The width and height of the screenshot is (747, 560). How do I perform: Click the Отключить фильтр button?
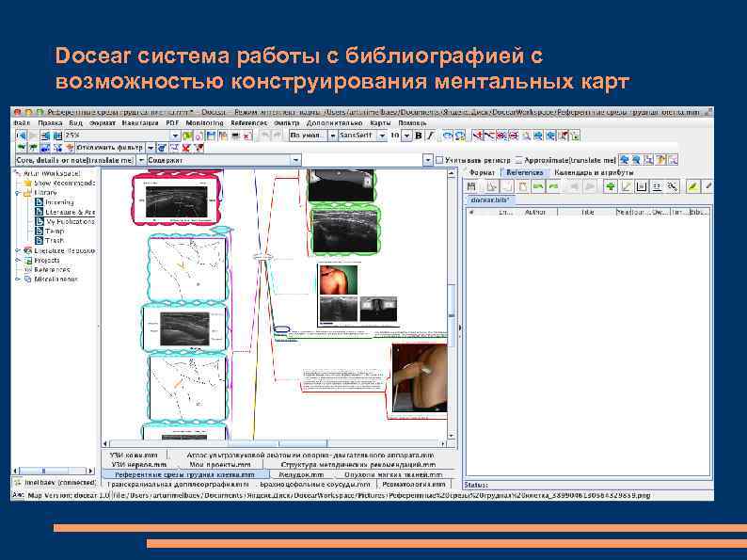tap(109, 148)
